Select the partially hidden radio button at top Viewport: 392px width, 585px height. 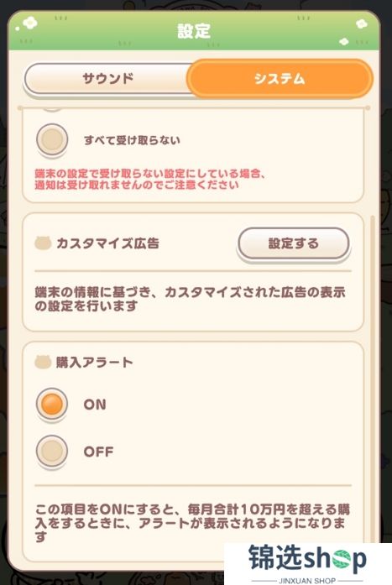pos(52,109)
